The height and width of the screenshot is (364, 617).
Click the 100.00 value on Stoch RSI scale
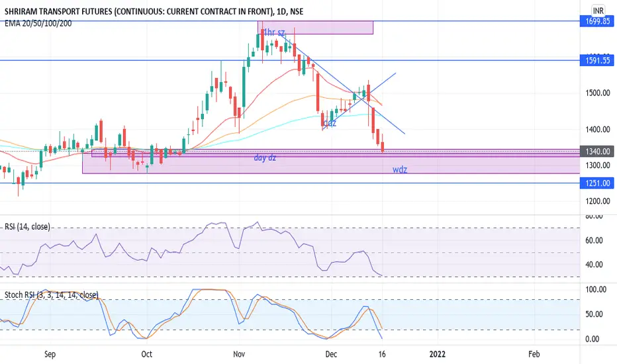point(596,290)
